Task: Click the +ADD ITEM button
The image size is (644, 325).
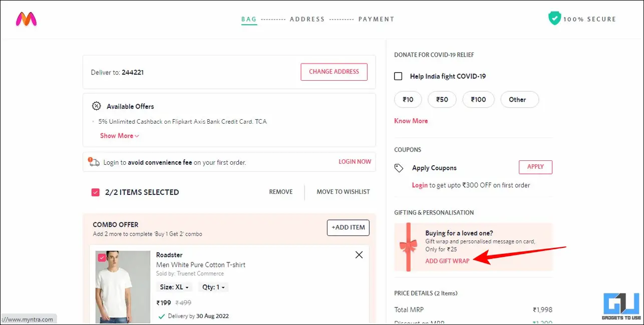Action: point(348,227)
